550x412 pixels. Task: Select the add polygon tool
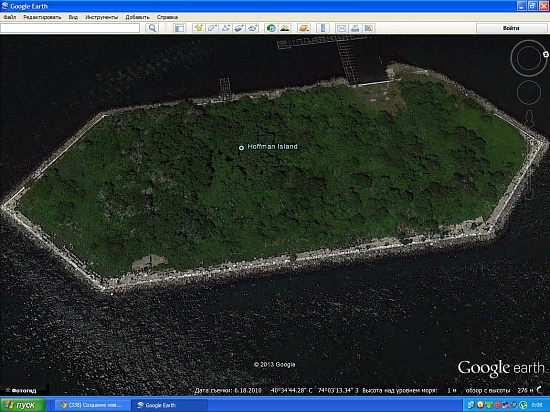(x=212, y=28)
